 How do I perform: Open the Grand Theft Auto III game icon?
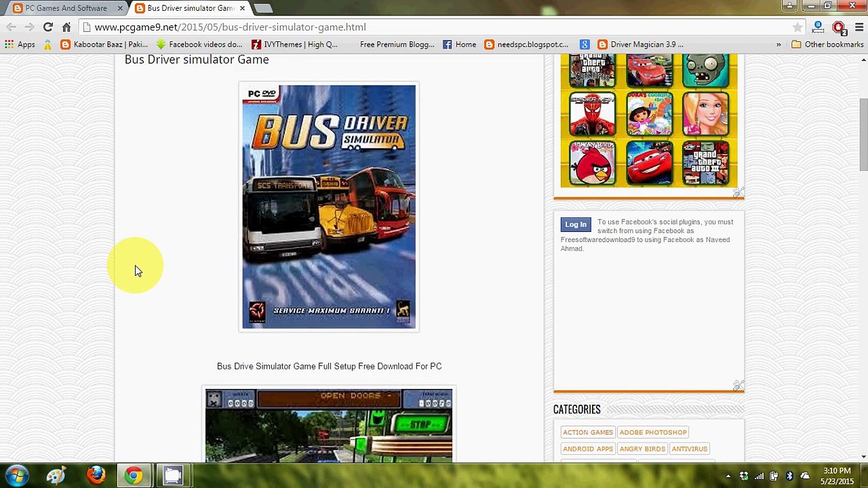click(x=706, y=163)
